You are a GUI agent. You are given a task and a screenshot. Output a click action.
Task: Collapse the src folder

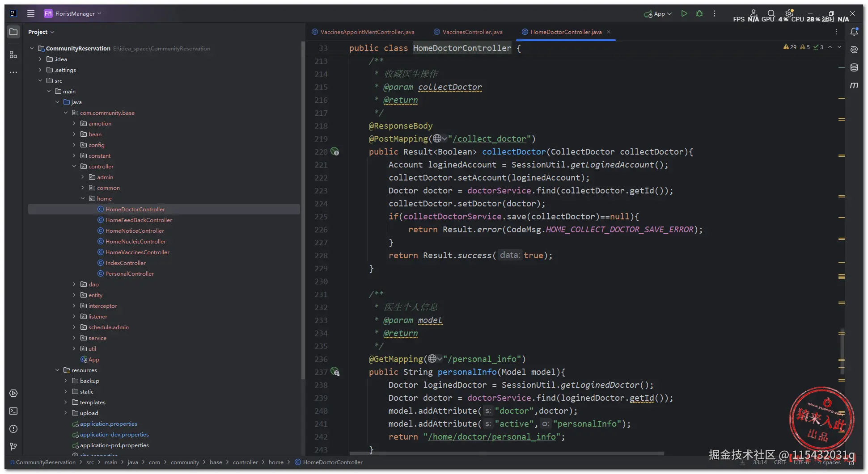40,80
